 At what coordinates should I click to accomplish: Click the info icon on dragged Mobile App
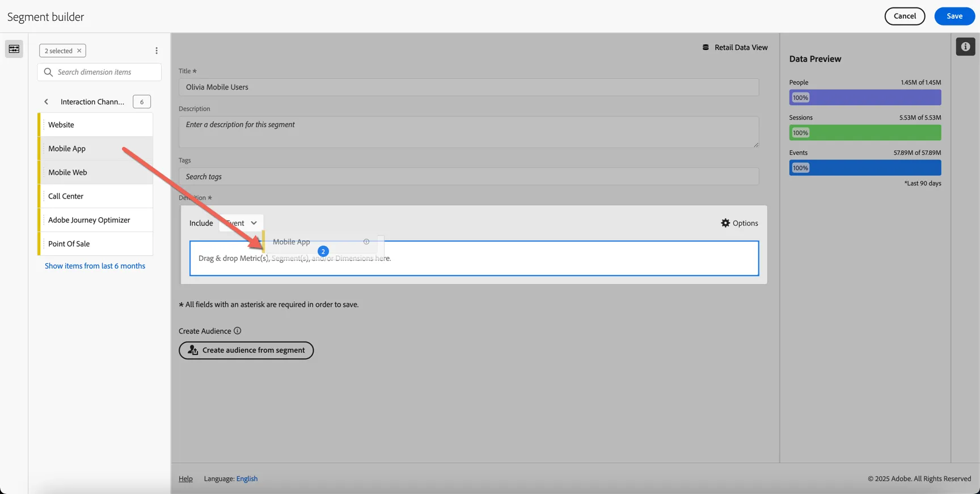[x=366, y=242]
